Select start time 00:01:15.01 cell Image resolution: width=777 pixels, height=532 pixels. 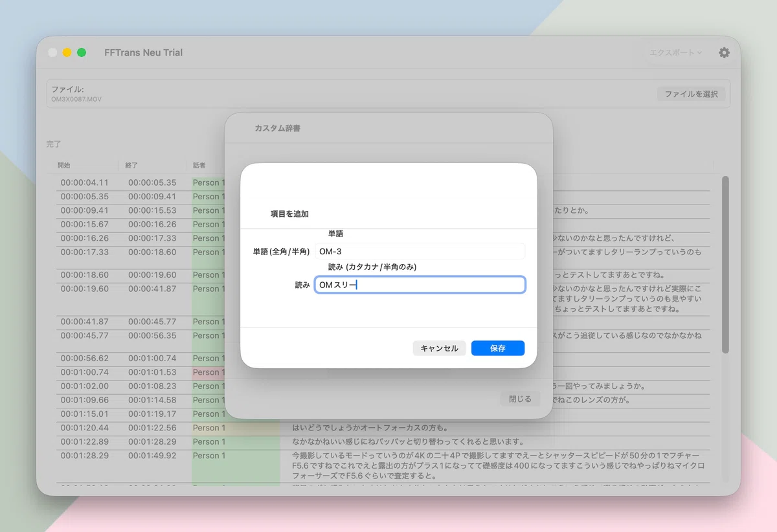click(x=85, y=414)
